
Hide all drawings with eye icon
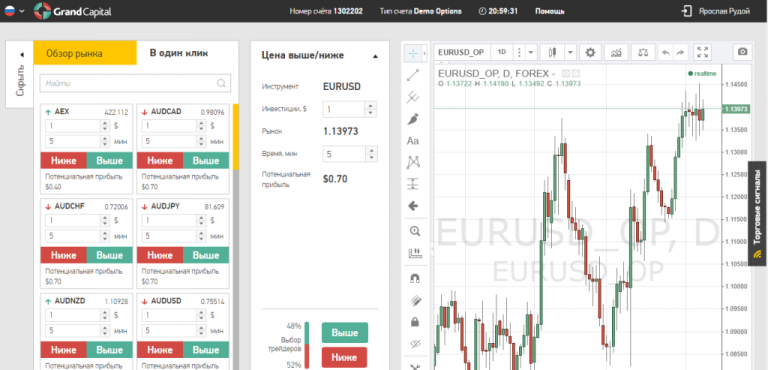[414, 344]
